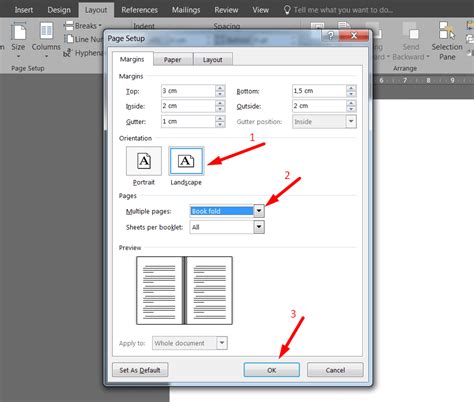Image resolution: width=474 pixels, height=402 pixels.
Task: Confirm with the OK button
Action: [x=272, y=370]
